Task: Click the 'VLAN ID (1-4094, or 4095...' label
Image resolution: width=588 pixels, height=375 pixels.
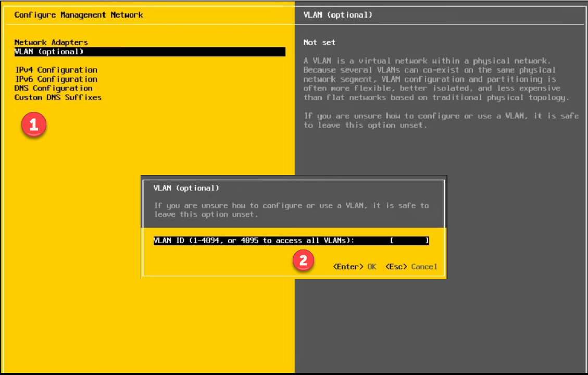Action: (x=254, y=241)
